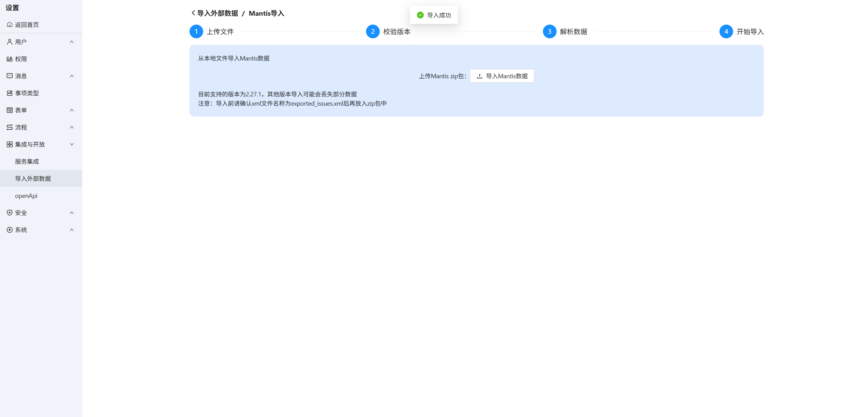Expand the 用户 menu chevron

(72, 42)
